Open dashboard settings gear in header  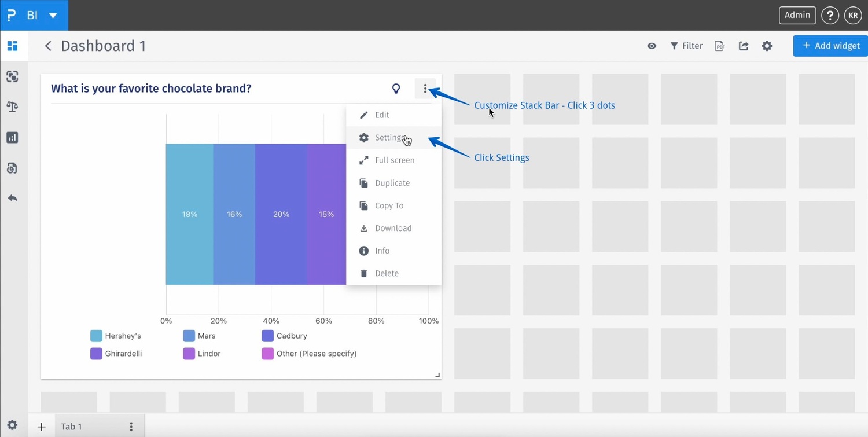point(767,46)
